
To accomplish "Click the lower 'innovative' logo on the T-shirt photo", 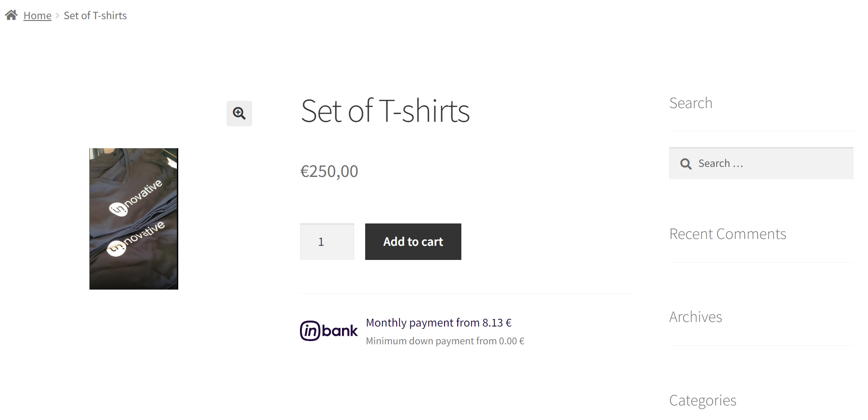I will (x=136, y=239).
